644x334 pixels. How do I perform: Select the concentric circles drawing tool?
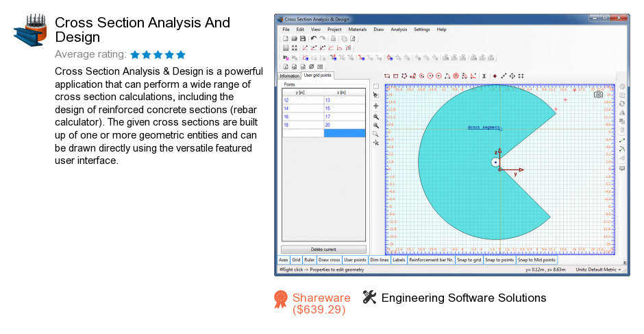click(456, 75)
